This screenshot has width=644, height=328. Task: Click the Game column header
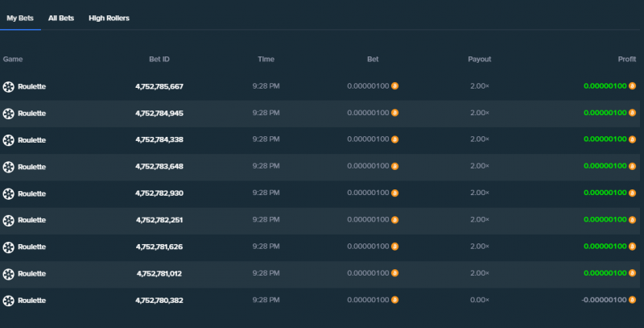(x=13, y=59)
